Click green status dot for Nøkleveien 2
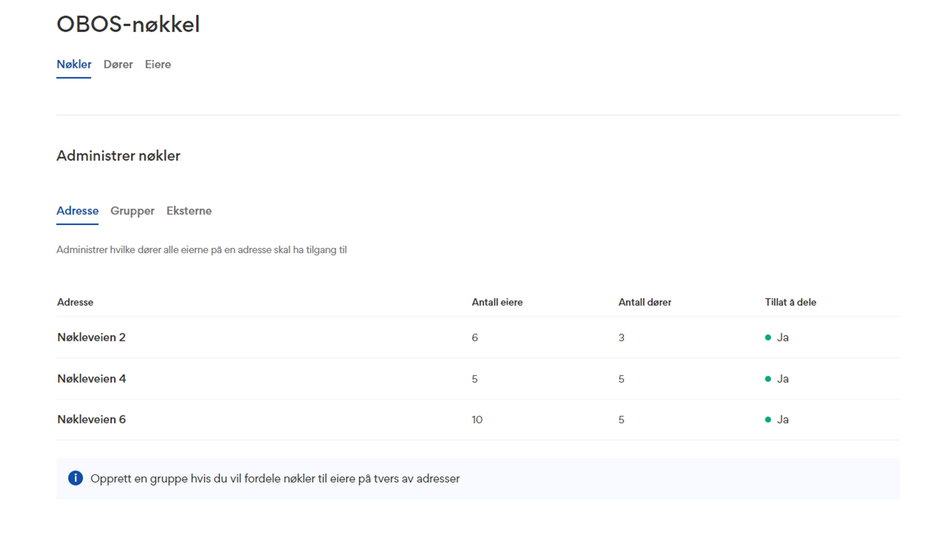Screen dimensions: 927x560 tap(768, 337)
